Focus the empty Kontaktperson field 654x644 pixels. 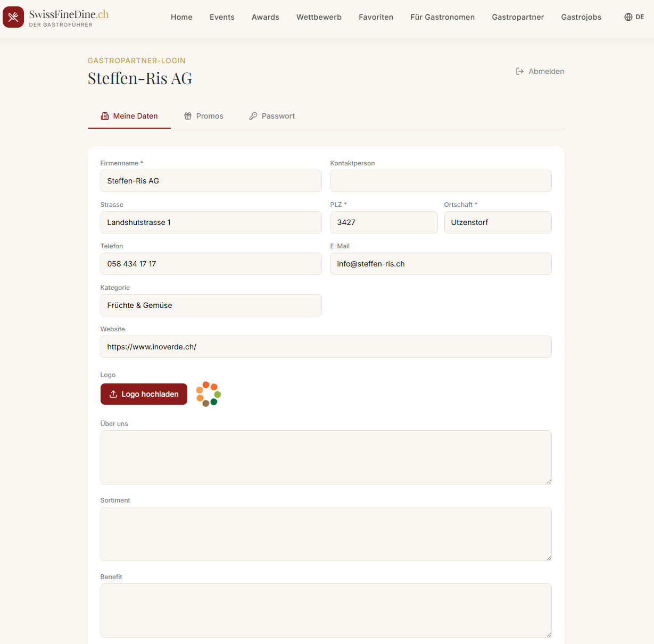441,181
